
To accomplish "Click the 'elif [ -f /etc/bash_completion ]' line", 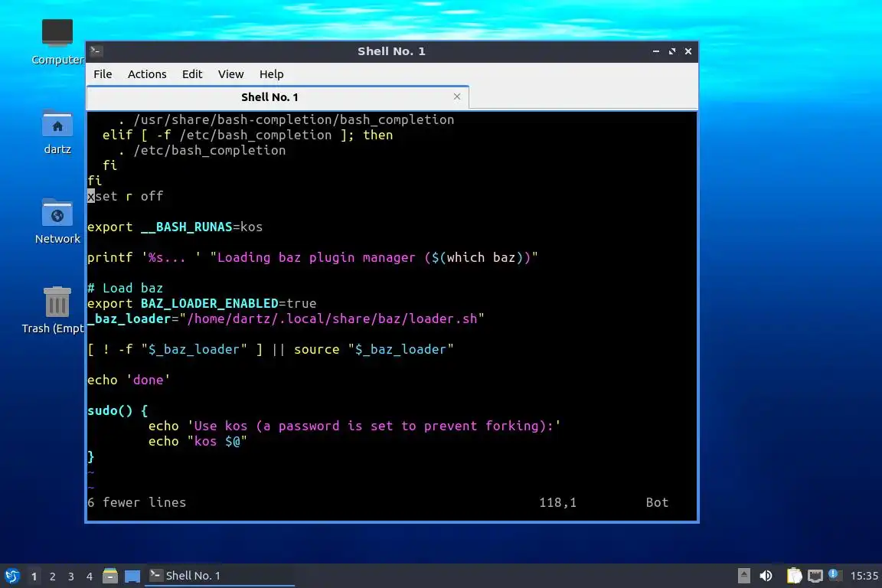I will pos(247,135).
